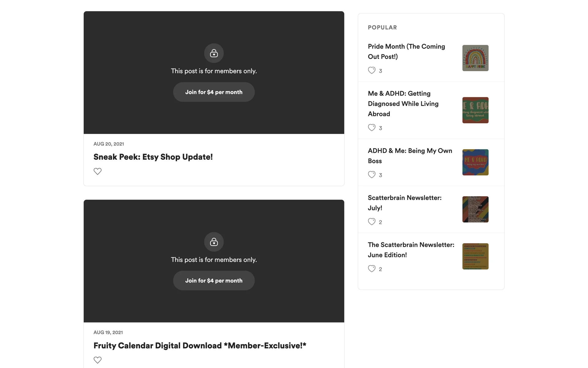This screenshot has height=368, width=588.
Task: Open the June Edition newsletter thumbnail
Action: (x=475, y=256)
